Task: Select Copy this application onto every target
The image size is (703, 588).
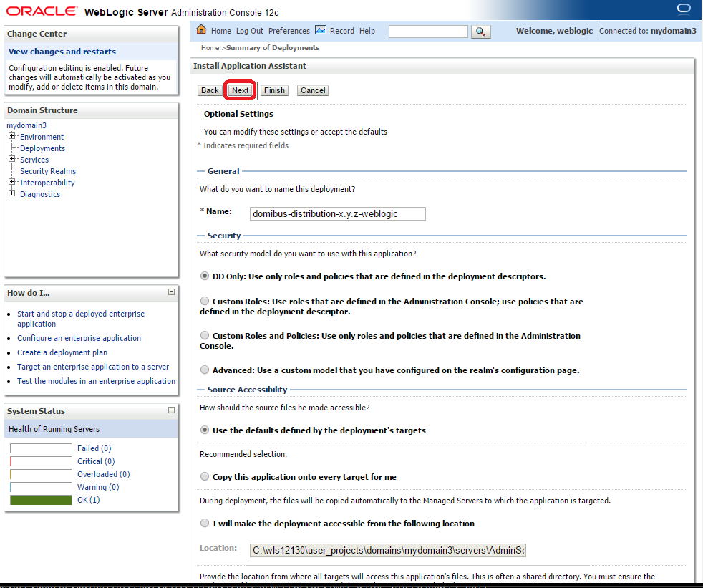Action: [x=205, y=477]
